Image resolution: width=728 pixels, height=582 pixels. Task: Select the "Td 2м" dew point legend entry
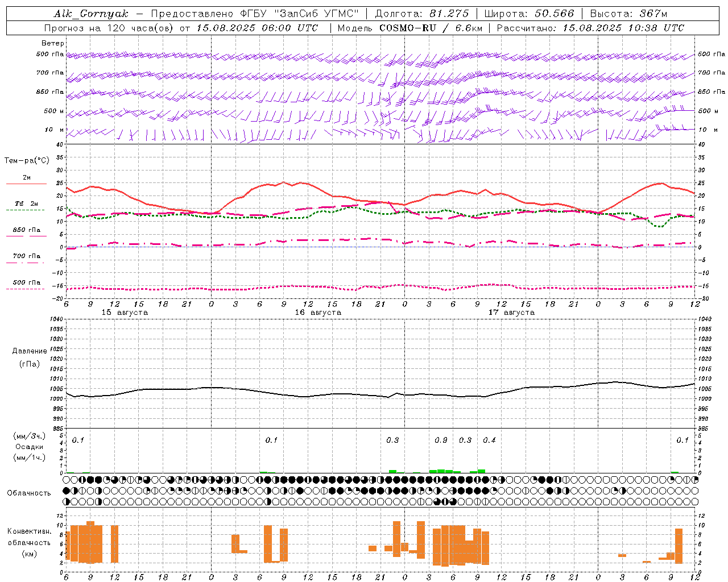click(x=26, y=203)
